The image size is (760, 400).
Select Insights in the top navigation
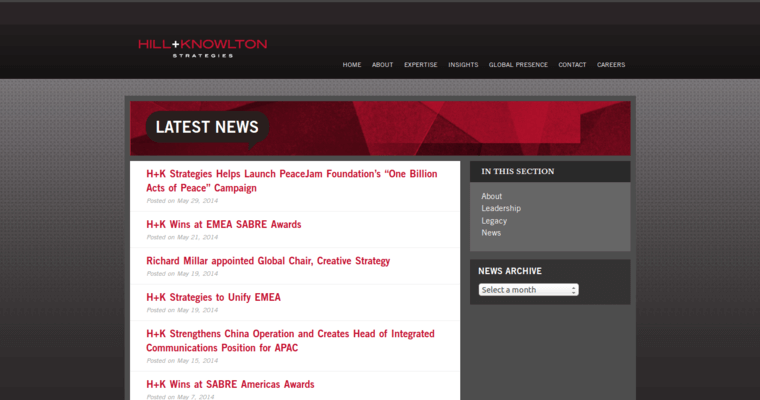click(463, 64)
